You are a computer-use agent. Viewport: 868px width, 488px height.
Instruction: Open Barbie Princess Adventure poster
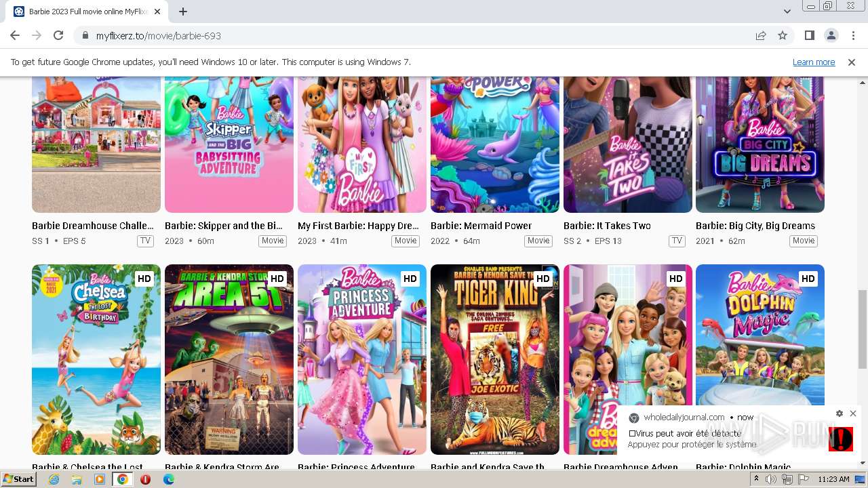tap(362, 359)
